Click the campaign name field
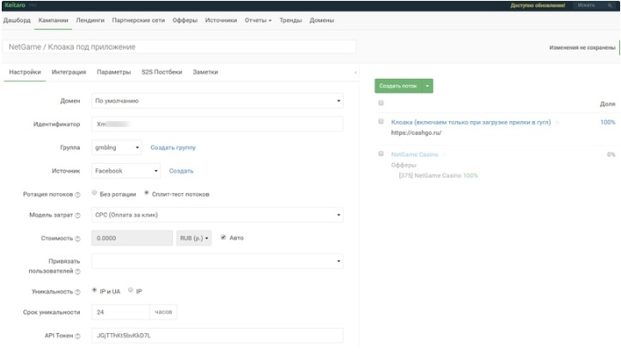Viewport: 621px width, 364px height. pos(179,46)
